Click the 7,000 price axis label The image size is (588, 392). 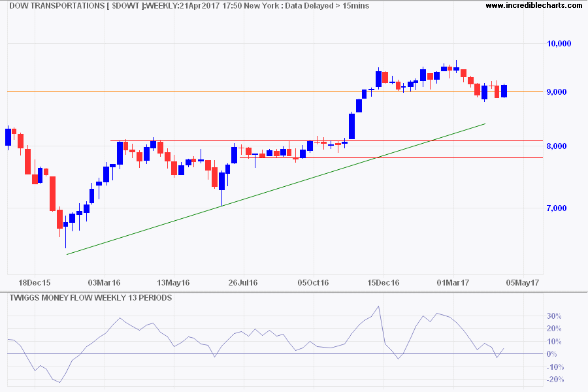click(x=556, y=208)
